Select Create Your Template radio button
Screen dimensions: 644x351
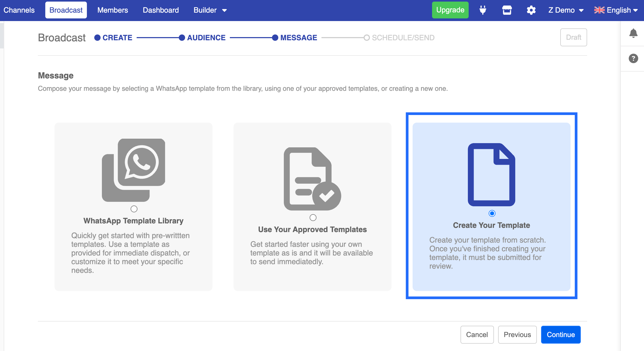point(492,213)
